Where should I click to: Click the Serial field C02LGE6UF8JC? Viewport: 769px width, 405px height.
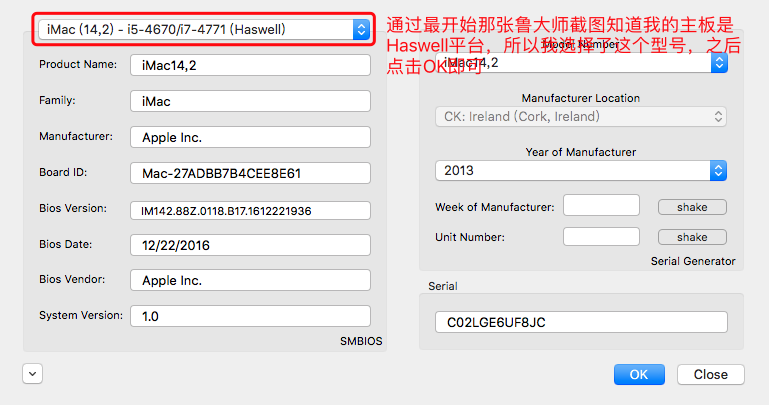pyautogui.click(x=581, y=322)
